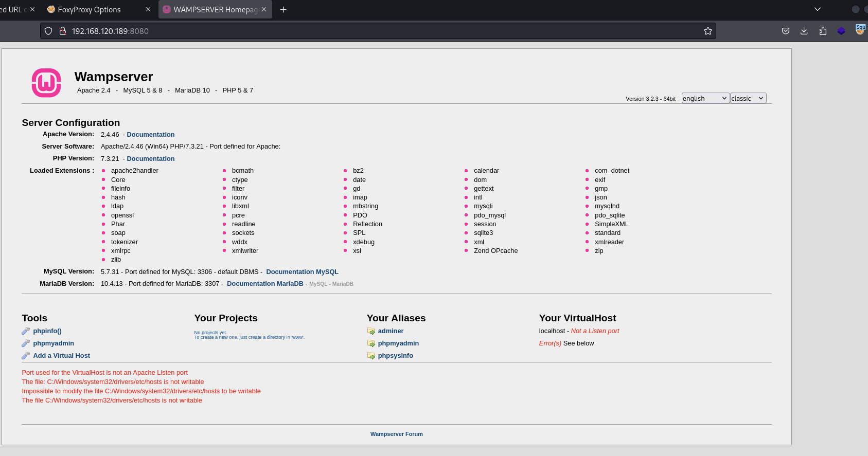This screenshot has width=868, height=456.
Task: Click Add a Virtual Host link
Action: pyautogui.click(x=61, y=356)
